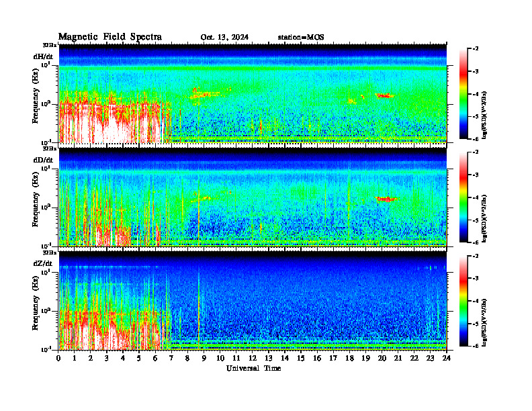The height and width of the screenshot is (411, 532).
Task: Click the dH/dt panel color scale bar
Action: [x=463, y=94]
